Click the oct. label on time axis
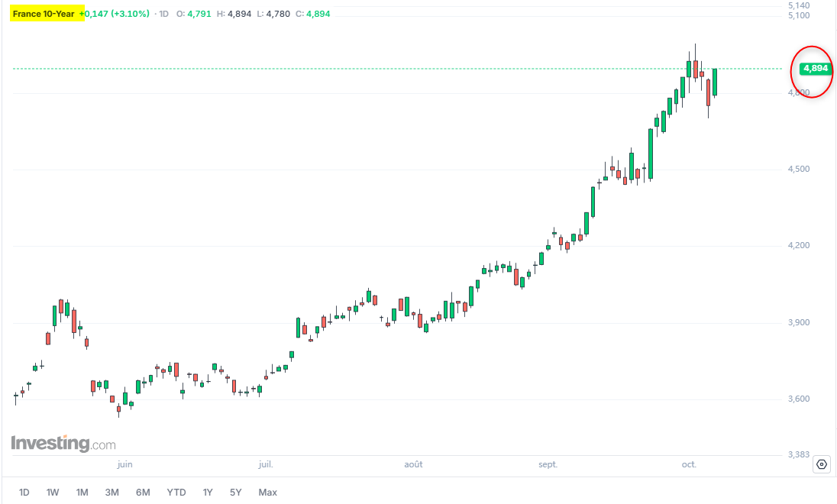This screenshot has height=504, width=837. 689,464
